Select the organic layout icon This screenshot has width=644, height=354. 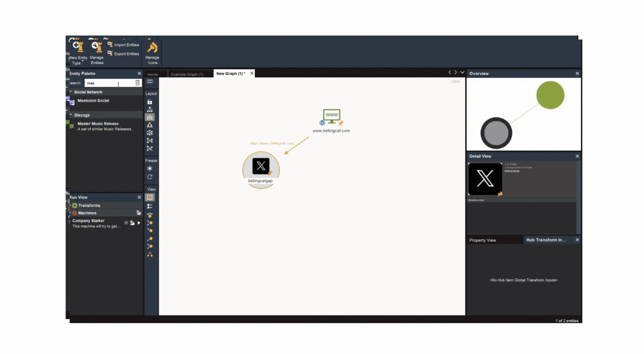point(150,141)
